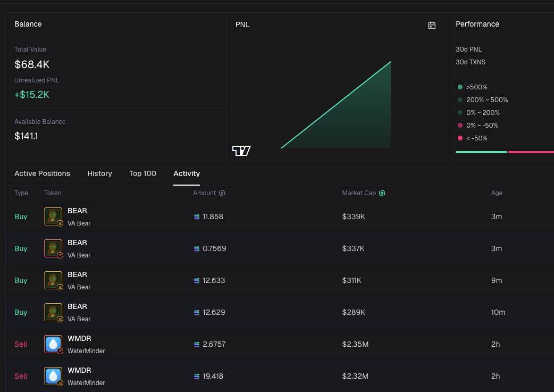Viewport: 554px width, 392px height.
Task: Click WMDR token icon in 2.6757 row
Action: click(53, 344)
